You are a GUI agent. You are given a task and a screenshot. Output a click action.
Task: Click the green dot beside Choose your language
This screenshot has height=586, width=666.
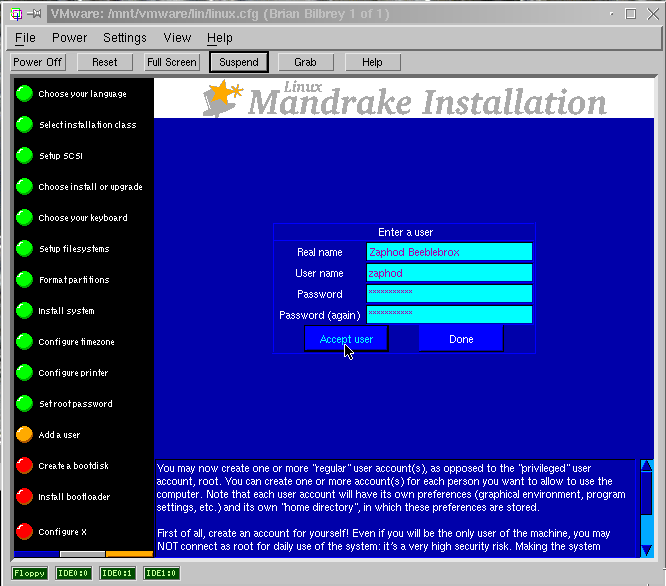tap(24, 94)
